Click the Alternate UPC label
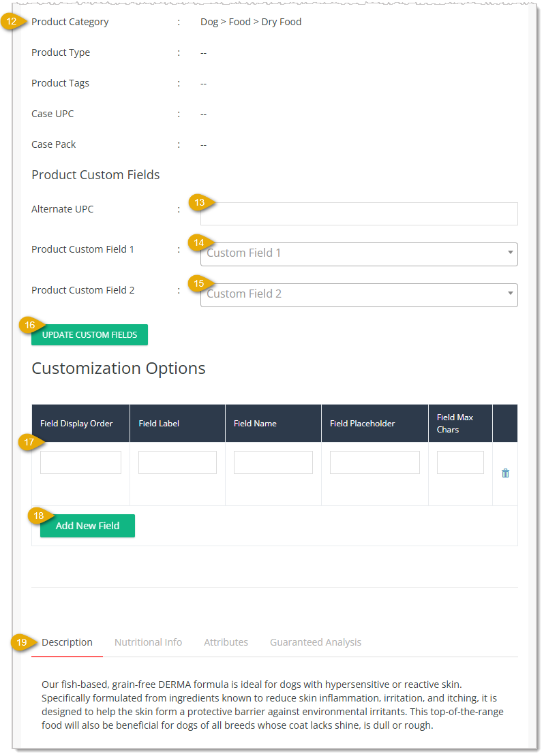 62,209
